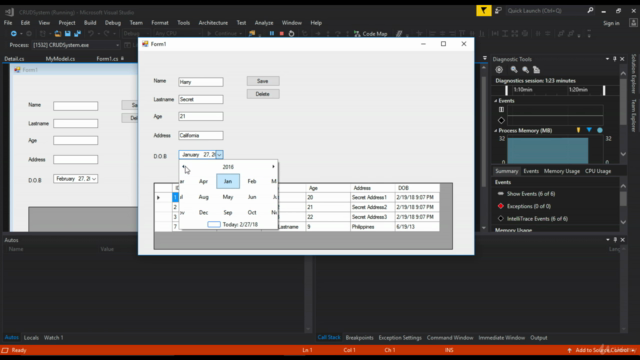Click the Exceptions red diamond icon

click(501, 206)
